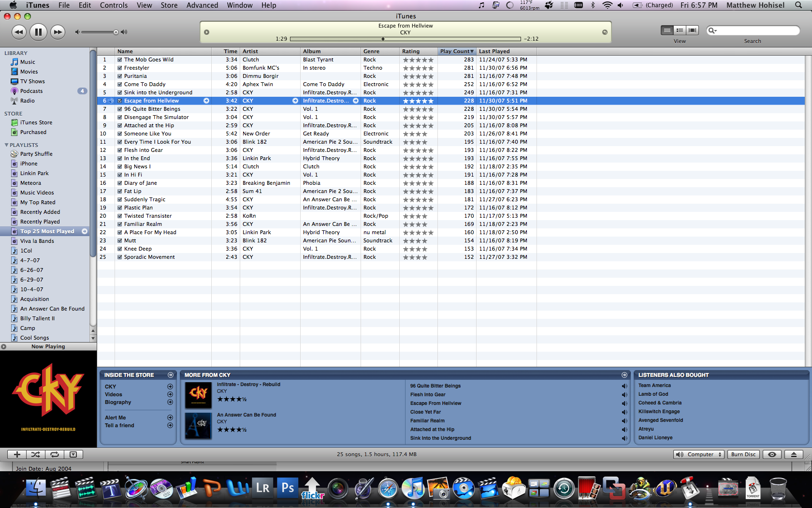
Task: Uncheck Diary of Jane checkbox
Action: click(119, 183)
